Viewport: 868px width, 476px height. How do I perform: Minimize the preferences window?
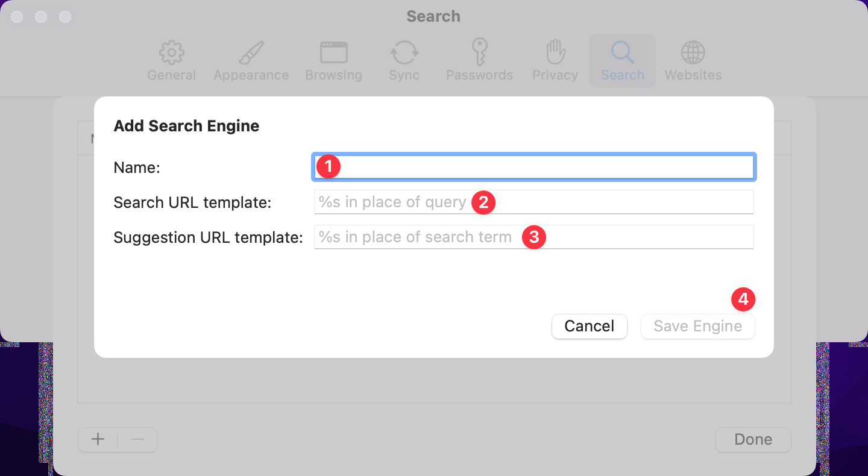point(41,16)
